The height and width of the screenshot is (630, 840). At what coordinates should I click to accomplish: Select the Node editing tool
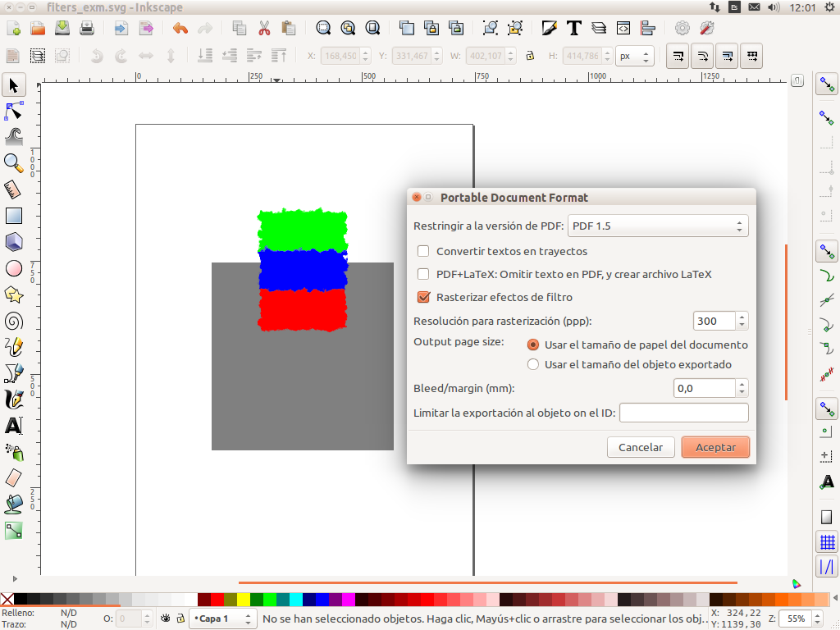click(x=13, y=111)
